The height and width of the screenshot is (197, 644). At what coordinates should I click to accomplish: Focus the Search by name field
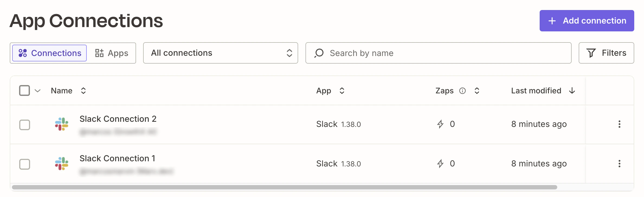click(438, 53)
